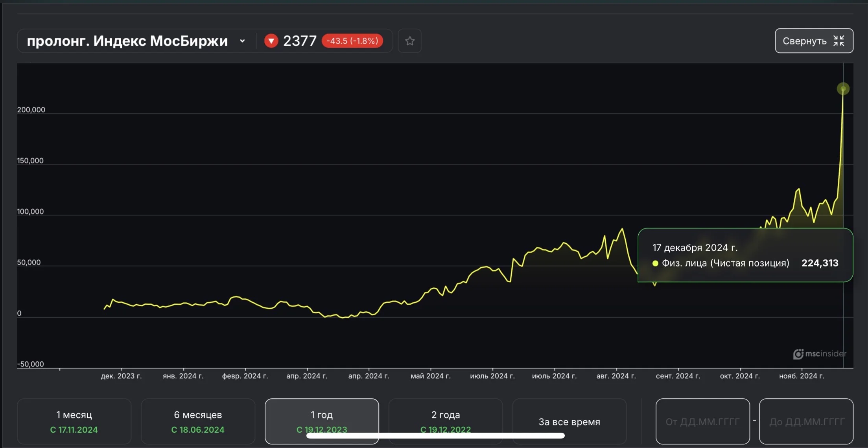Image resolution: width=868 pixels, height=448 pixels.
Task: Click the 'май 2024 г.' x-axis label
Action: (x=431, y=376)
